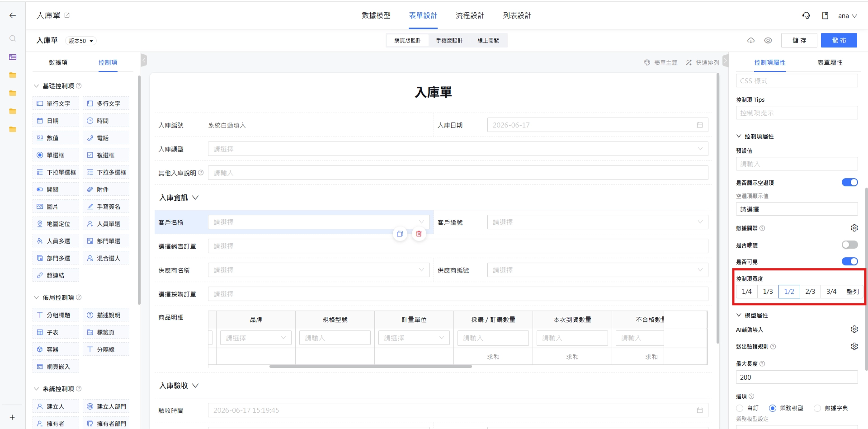Add a 超連結 control
The width and height of the screenshot is (868, 429).
coord(56,275)
